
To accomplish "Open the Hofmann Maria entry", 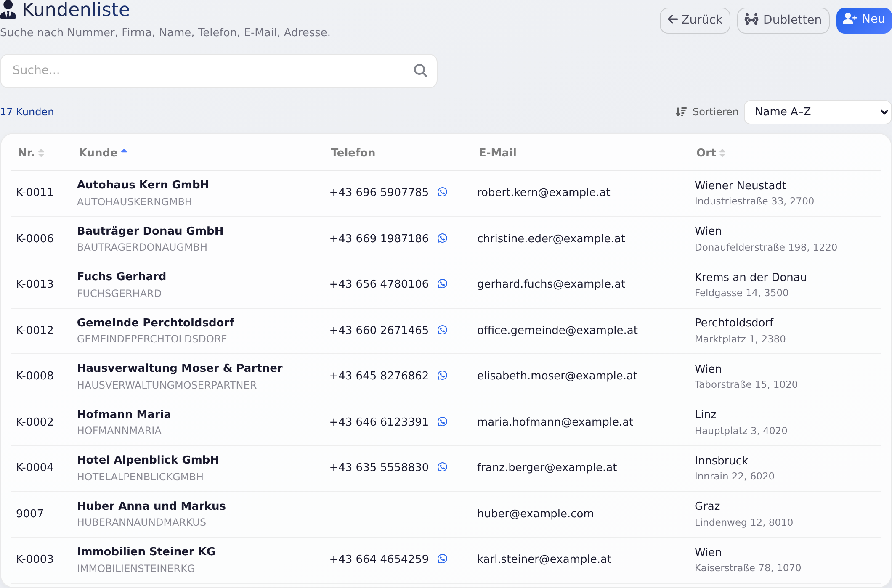I will point(124,414).
